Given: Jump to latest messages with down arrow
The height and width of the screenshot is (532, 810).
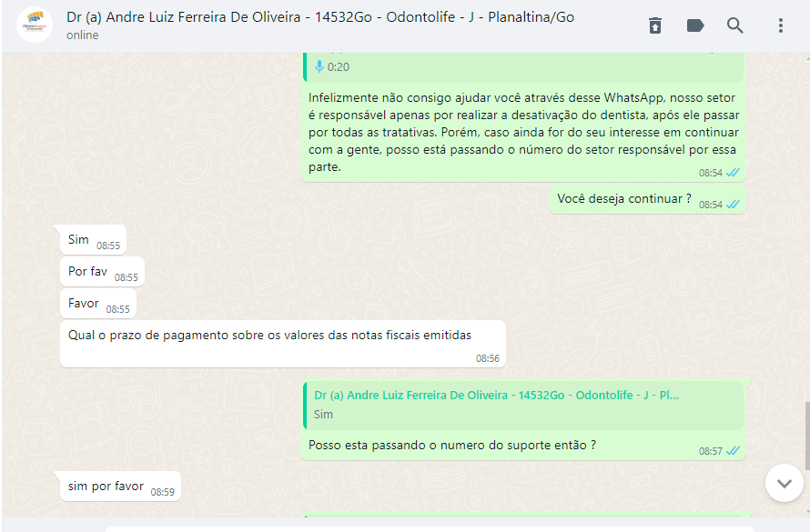Looking at the screenshot, I should point(785,483).
